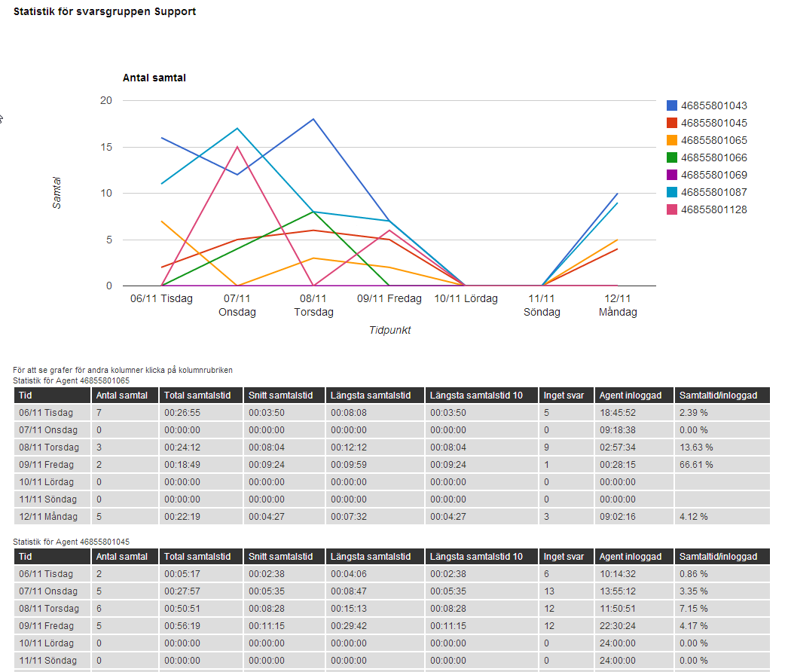Click Antal samtal header in Agent 46855801065 table
The width and height of the screenshot is (785, 672).
tap(124, 395)
